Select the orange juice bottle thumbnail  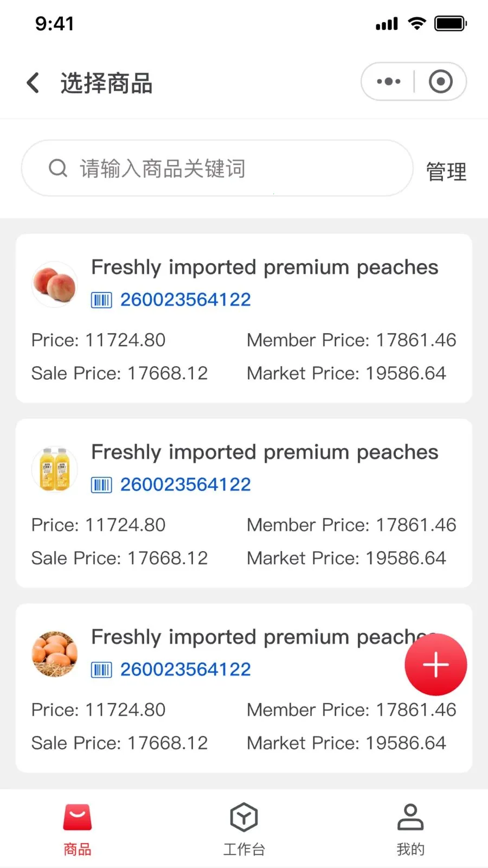click(55, 469)
